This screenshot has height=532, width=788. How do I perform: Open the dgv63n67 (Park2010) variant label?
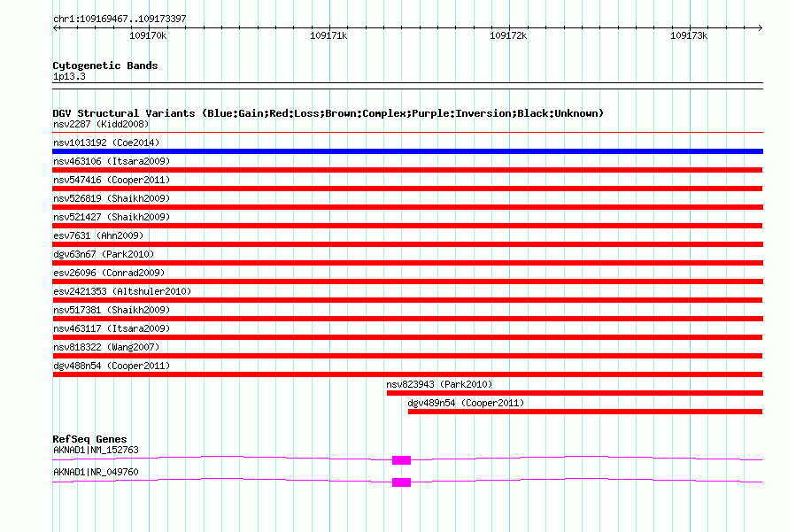(x=103, y=254)
